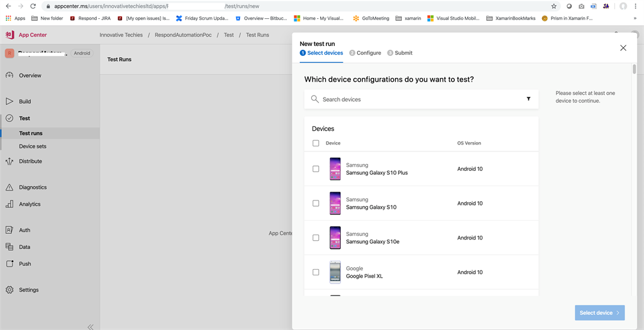
Task: Open Analytics bar chart icon
Action: [x=9, y=204]
